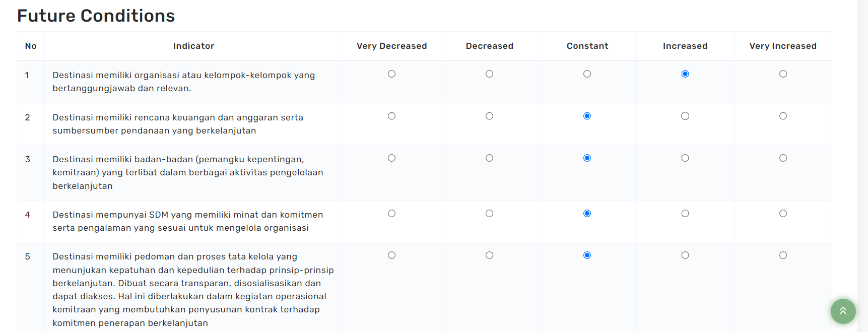Select Very Increased for indicator 5
This screenshot has width=868, height=332.
pyautogui.click(x=783, y=255)
